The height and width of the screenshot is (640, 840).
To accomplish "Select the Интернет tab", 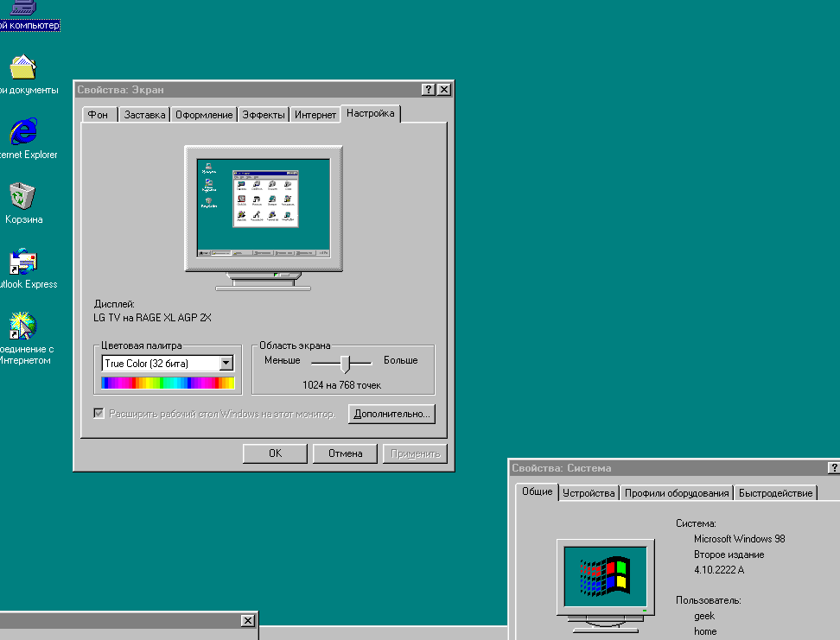I will coord(315,115).
